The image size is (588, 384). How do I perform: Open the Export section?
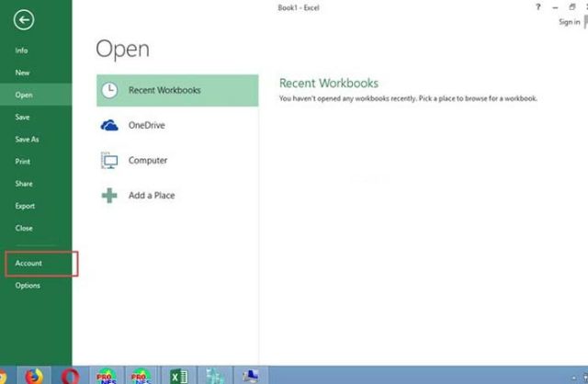point(25,206)
